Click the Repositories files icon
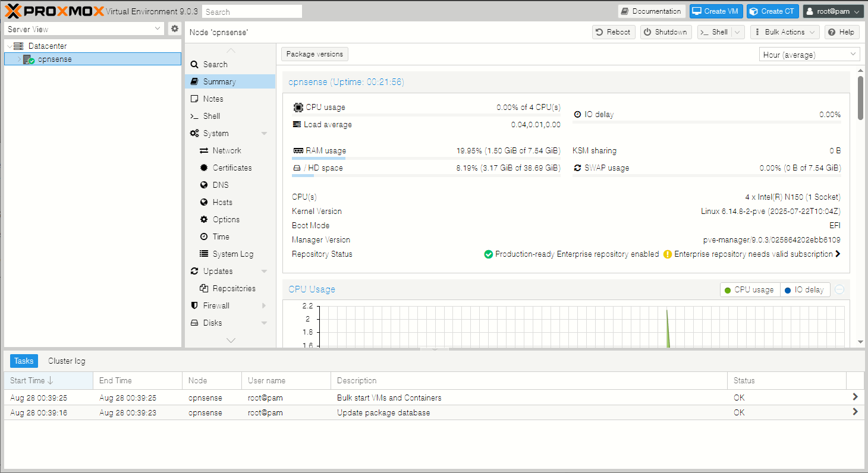The image size is (868, 473). coord(204,288)
